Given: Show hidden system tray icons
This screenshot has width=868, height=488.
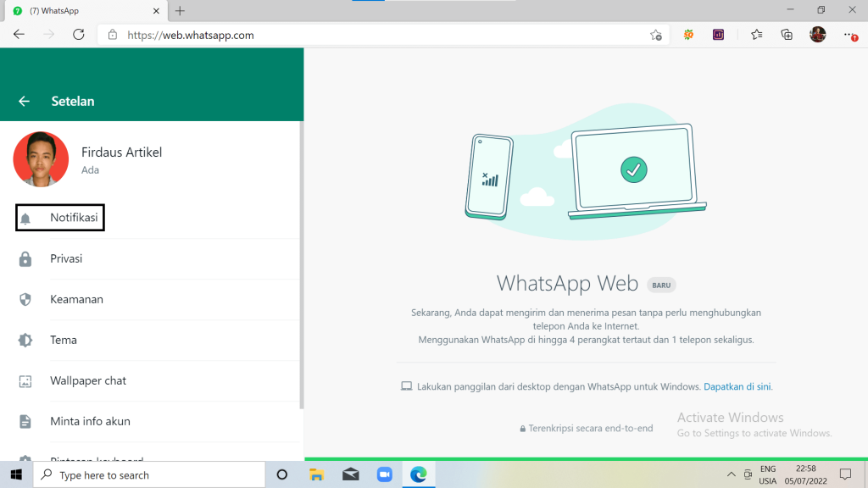Looking at the screenshot, I should coord(731,474).
